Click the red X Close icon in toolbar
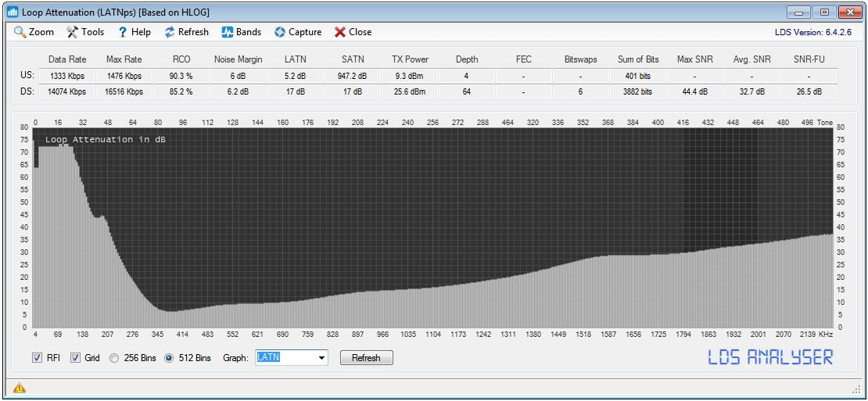 340,32
